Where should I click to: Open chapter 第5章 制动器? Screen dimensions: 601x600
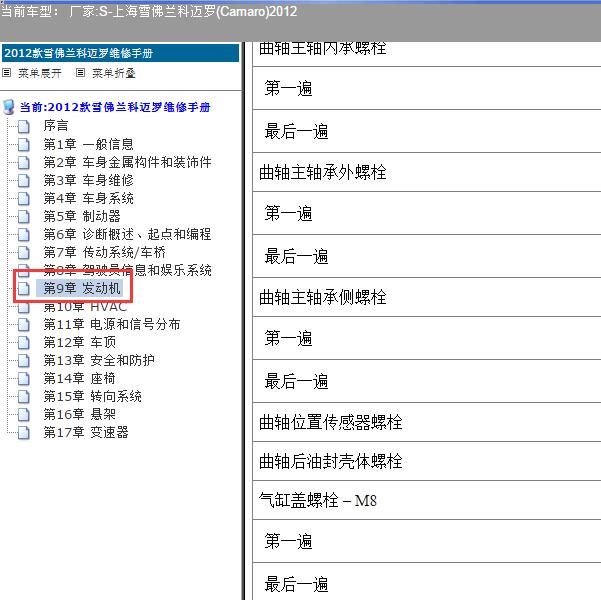point(82,217)
